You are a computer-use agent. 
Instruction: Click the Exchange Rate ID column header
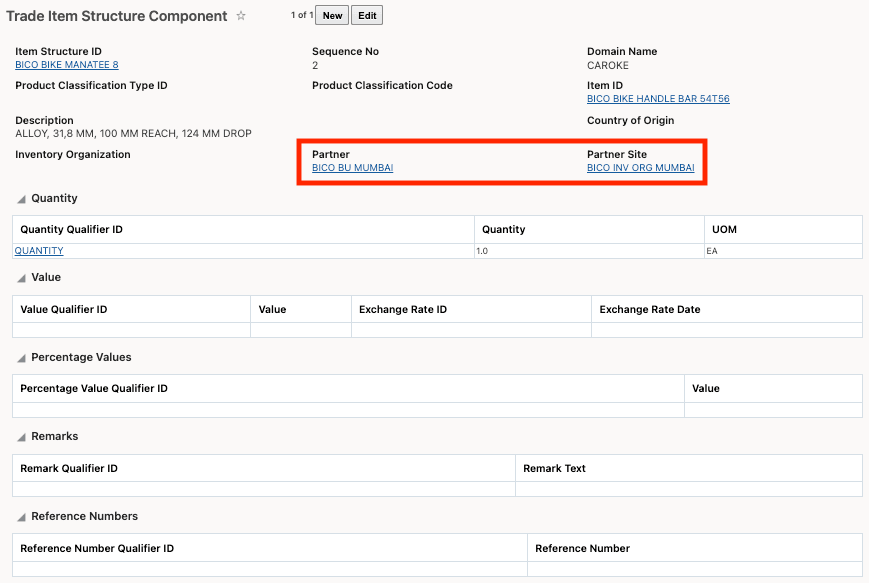(403, 310)
